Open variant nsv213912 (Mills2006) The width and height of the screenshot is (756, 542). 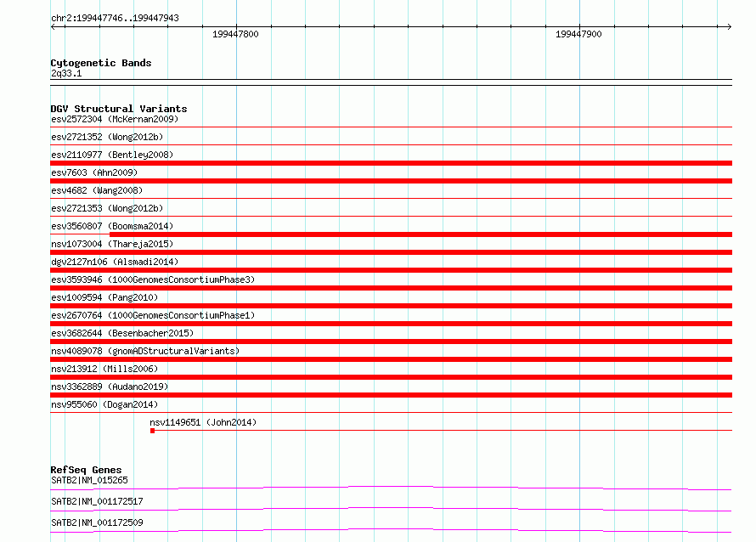click(x=104, y=369)
